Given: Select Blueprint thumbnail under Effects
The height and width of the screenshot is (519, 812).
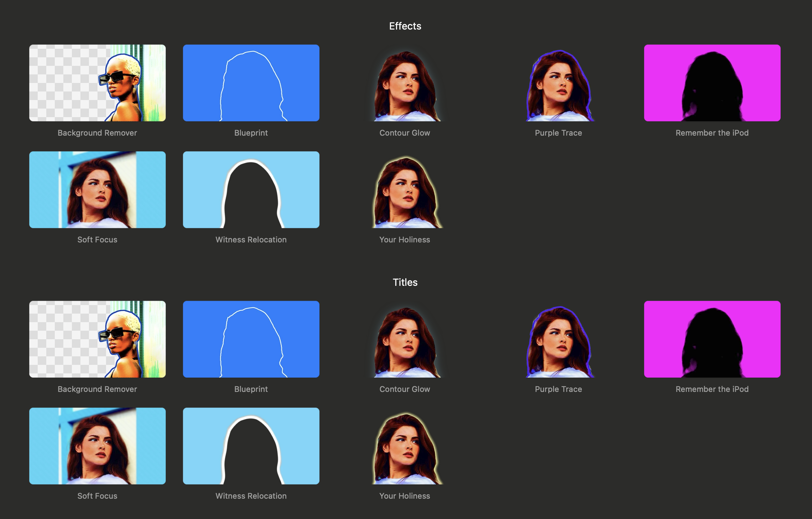Looking at the screenshot, I should 251,83.
